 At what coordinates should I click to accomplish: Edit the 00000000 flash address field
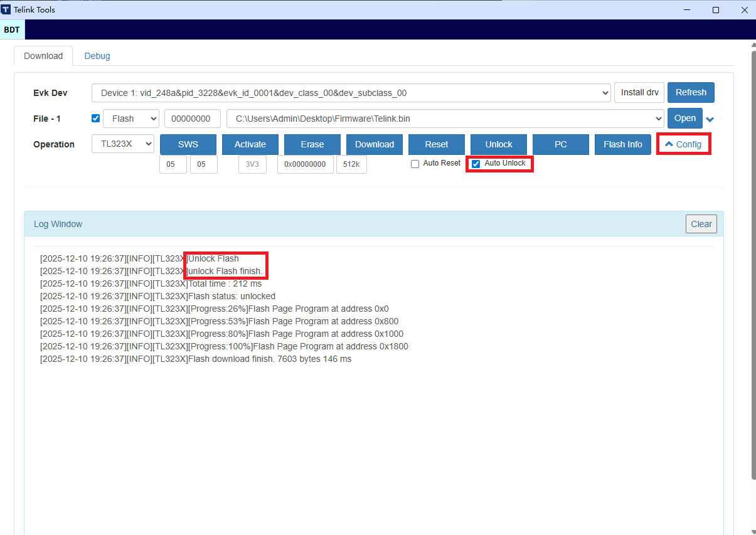click(192, 118)
